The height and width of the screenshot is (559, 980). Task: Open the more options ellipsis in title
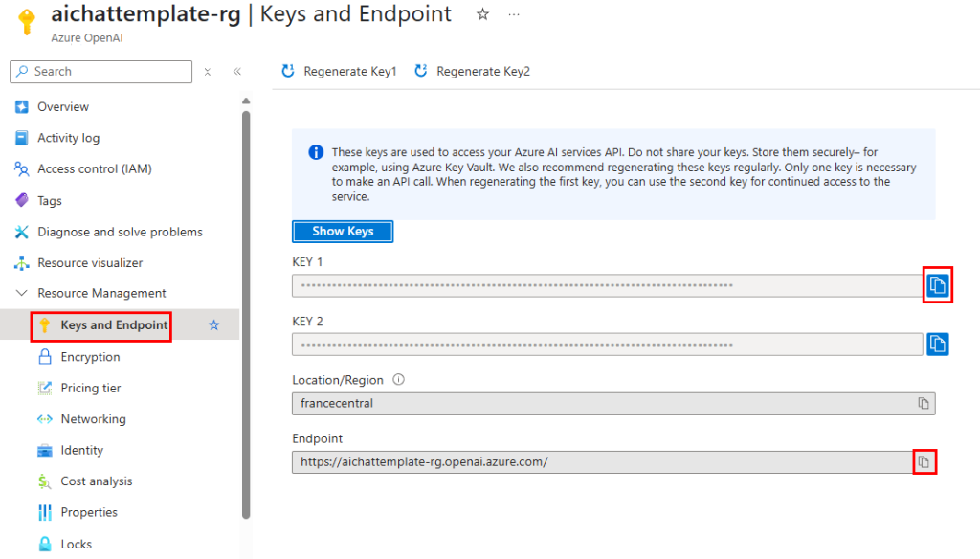coord(514,14)
